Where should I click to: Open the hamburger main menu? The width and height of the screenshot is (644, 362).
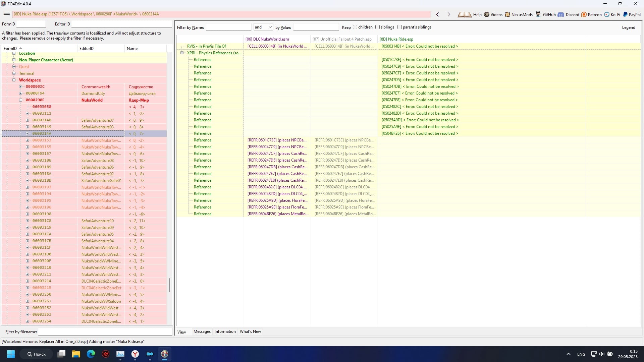click(x=6, y=14)
